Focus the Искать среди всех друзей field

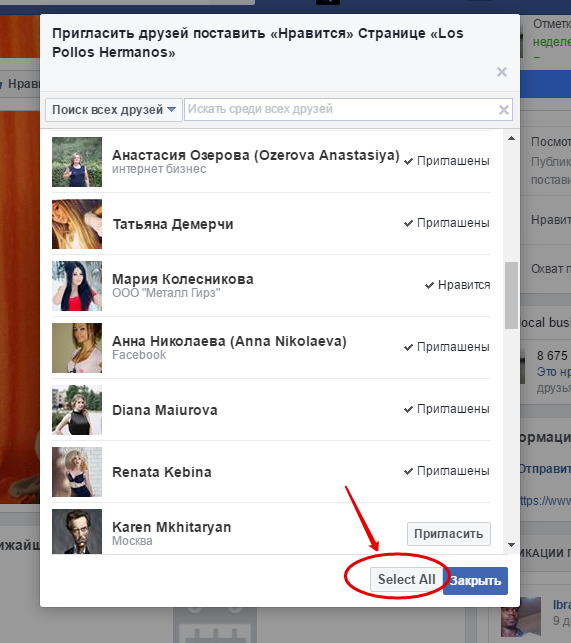(340, 109)
